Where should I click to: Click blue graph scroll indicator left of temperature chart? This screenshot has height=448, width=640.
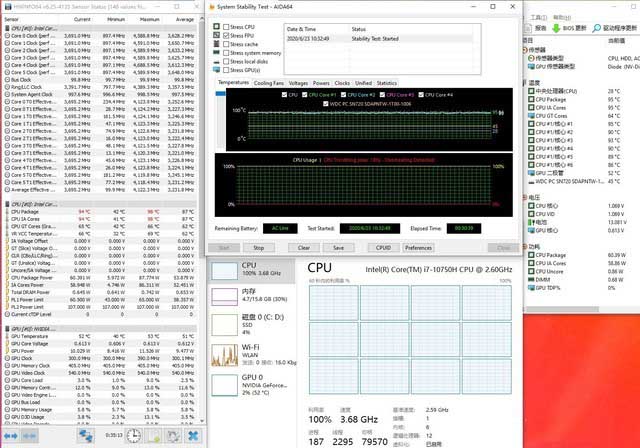click(220, 94)
